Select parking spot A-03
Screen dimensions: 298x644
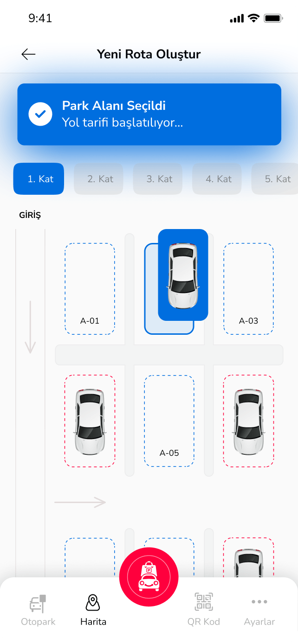[x=248, y=289]
